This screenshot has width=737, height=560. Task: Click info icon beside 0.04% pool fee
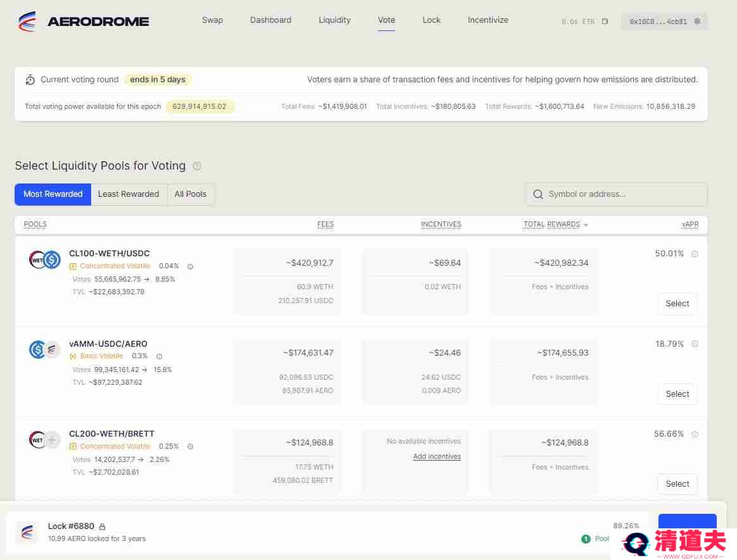click(190, 266)
